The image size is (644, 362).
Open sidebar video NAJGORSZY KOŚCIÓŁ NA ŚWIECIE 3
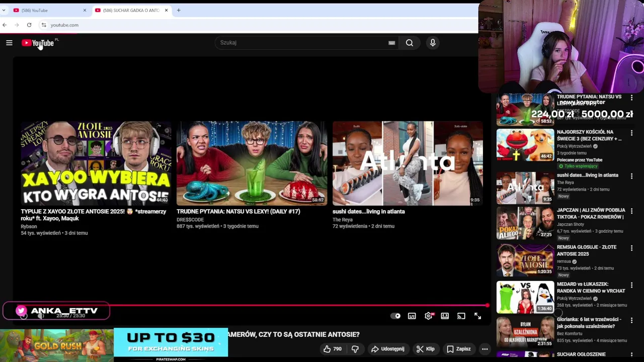pos(589,135)
